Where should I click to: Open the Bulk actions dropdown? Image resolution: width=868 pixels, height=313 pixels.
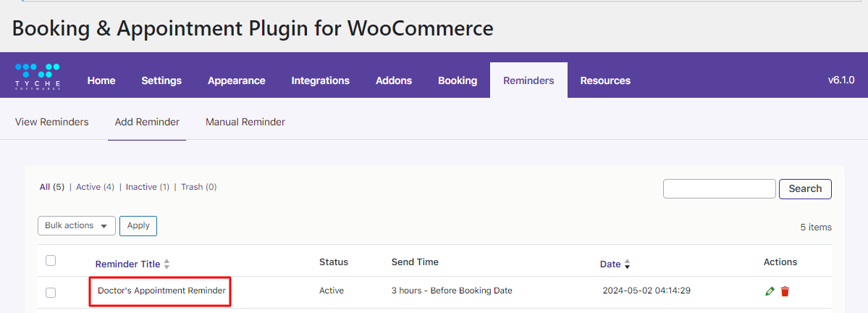pos(77,225)
